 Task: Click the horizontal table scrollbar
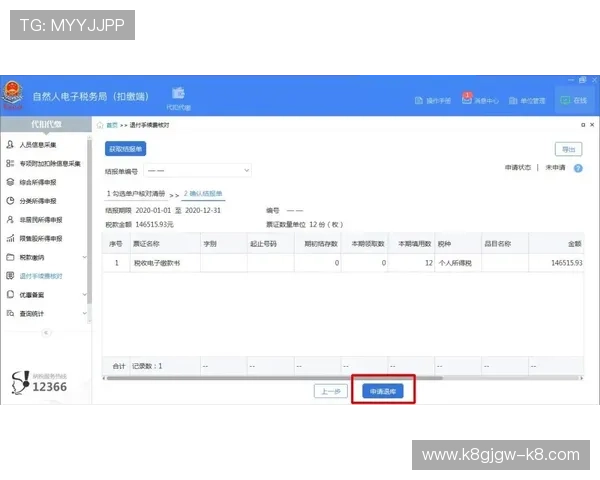(274, 378)
